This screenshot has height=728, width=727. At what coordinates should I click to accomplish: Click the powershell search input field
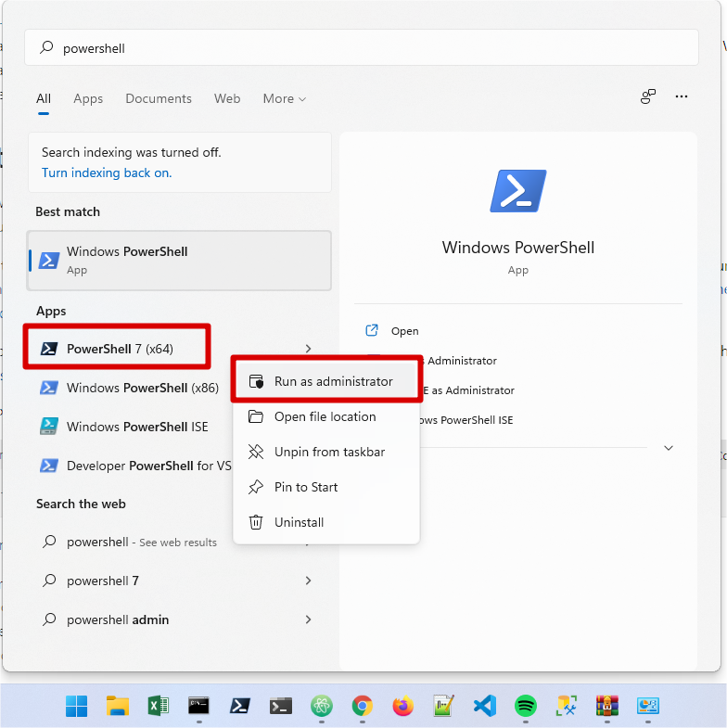[361, 47]
